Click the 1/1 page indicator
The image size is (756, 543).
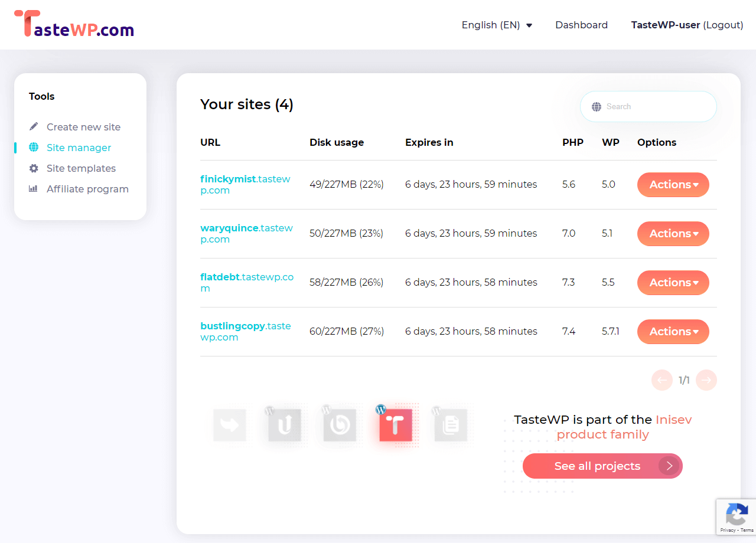(684, 380)
